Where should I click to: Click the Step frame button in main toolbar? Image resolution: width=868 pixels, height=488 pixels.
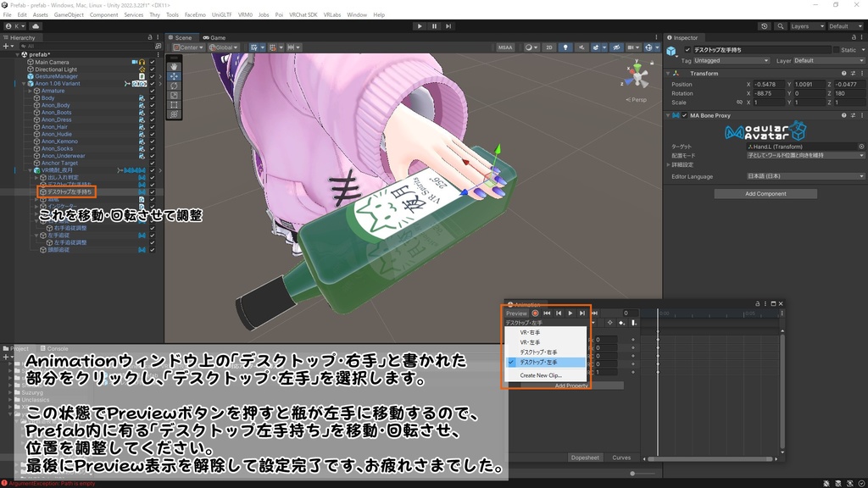448,26
